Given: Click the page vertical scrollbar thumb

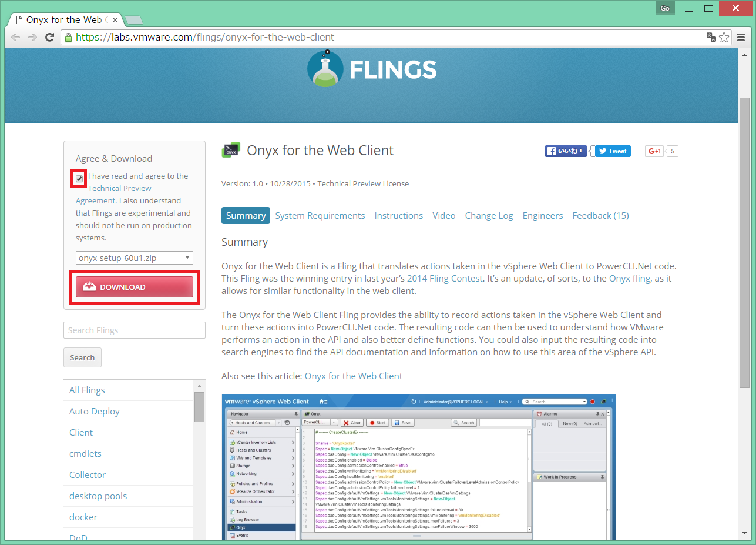Looking at the screenshot, I should (744, 242).
